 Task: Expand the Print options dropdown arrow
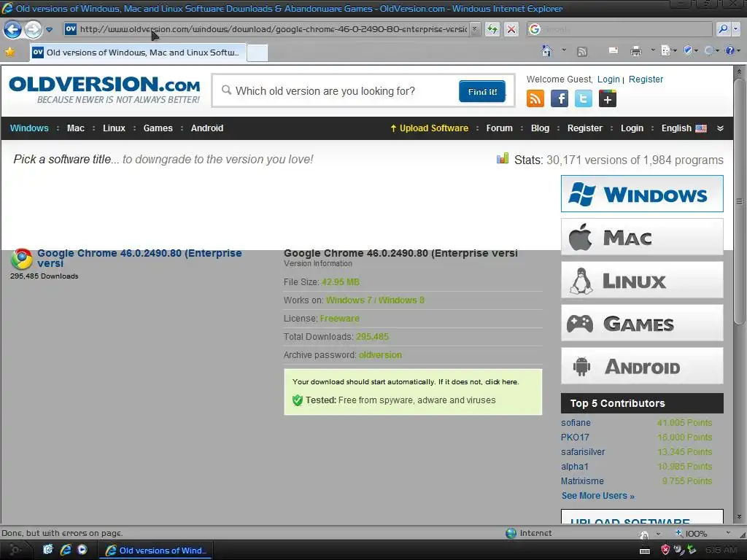653,50
